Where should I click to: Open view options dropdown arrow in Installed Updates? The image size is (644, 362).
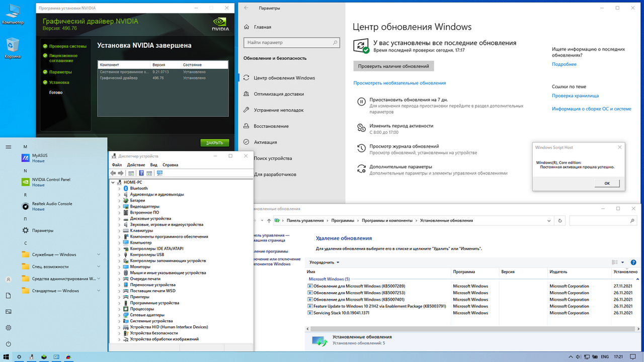pos(622,262)
